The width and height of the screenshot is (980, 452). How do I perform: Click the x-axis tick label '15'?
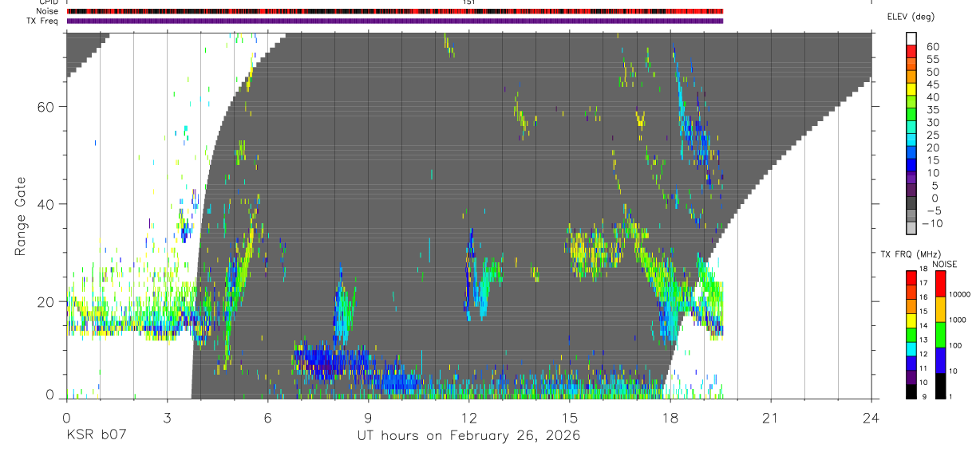pyautogui.click(x=570, y=418)
